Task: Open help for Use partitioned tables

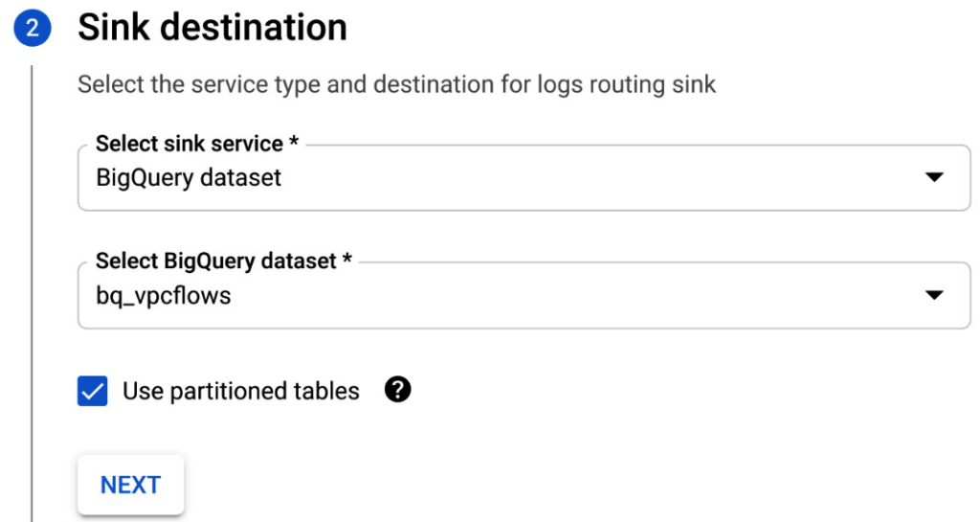Action: (397, 390)
